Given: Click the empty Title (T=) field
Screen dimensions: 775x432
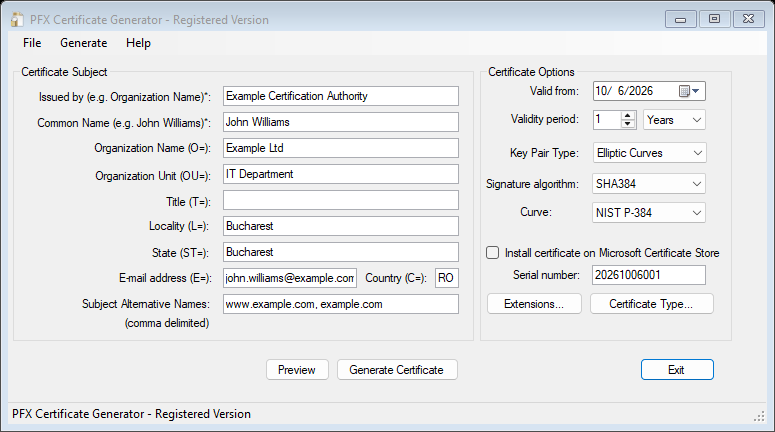Looking at the screenshot, I should click(x=341, y=200).
